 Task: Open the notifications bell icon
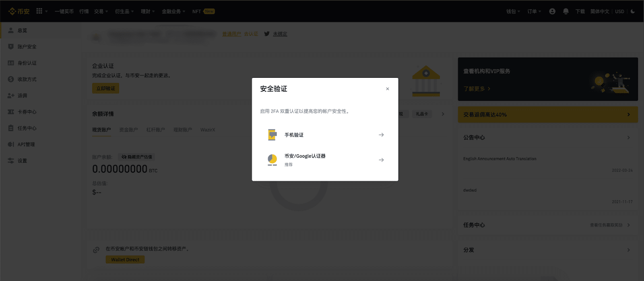(566, 11)
